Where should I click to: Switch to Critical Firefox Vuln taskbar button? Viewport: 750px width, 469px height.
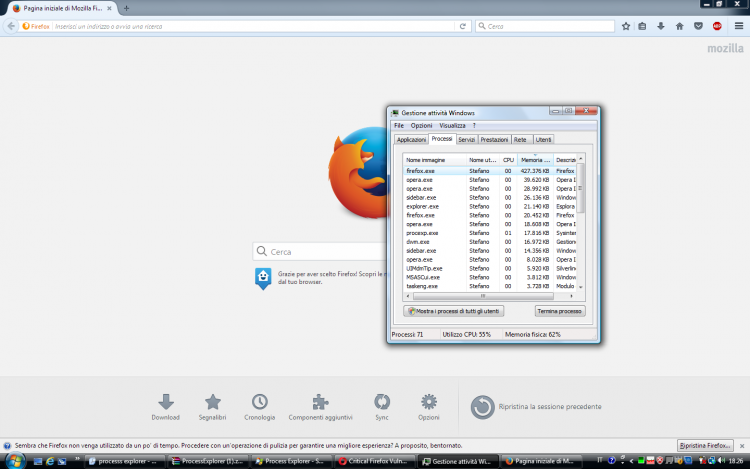373,461
